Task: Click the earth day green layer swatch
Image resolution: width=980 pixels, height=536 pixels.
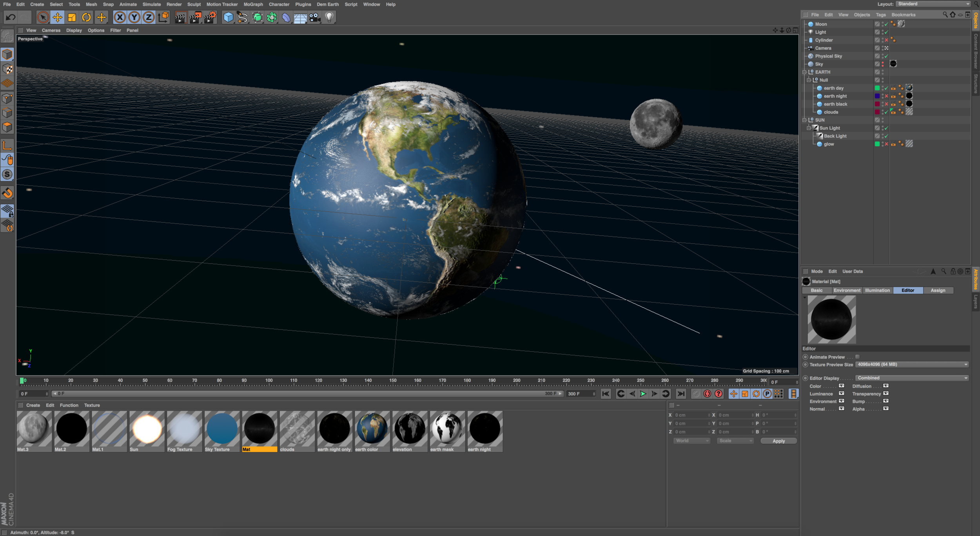Action: (x=877, y=88)
